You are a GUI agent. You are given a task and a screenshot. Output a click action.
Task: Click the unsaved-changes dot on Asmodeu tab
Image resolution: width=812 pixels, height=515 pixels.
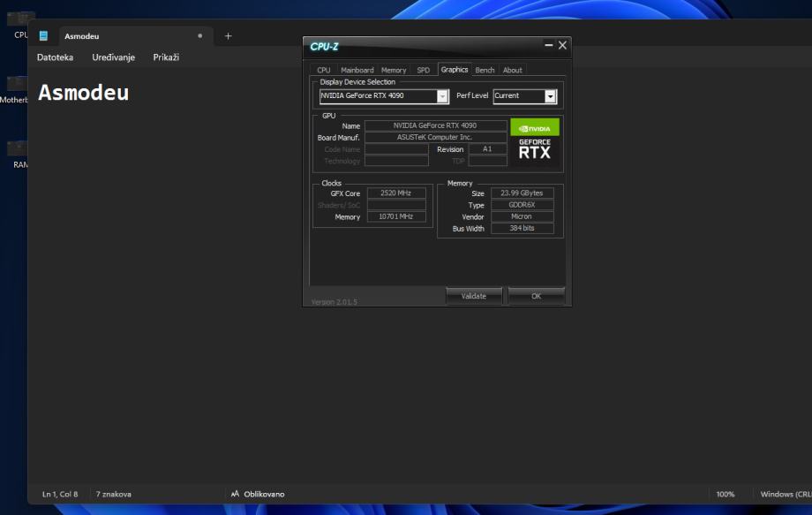coord(200,36)
